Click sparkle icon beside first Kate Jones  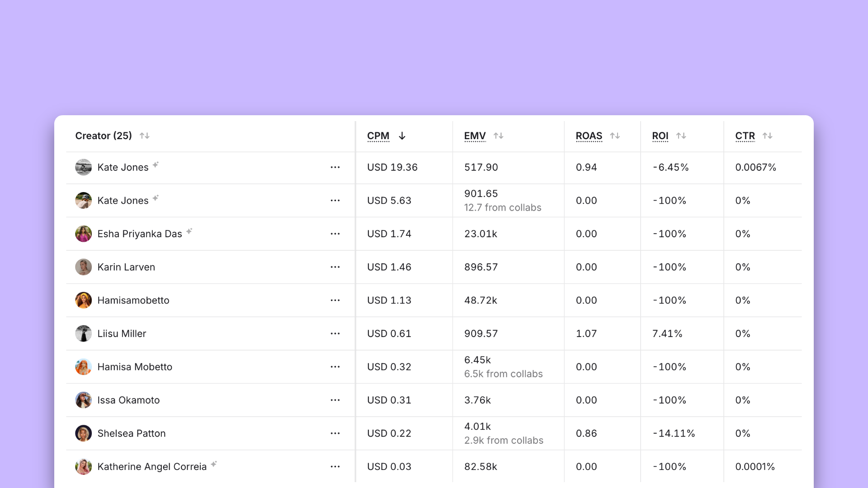(156, 164)
